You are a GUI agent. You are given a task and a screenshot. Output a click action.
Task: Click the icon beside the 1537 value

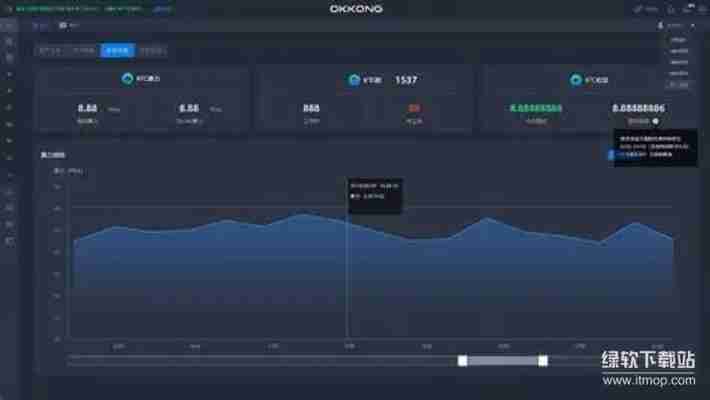point(354,80)
